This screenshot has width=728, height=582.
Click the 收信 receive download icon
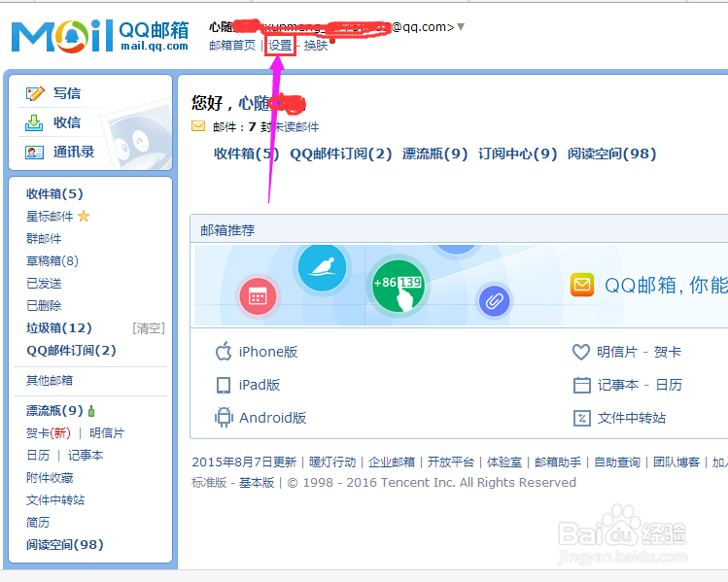pyautogui.click(x=34, y=123)
